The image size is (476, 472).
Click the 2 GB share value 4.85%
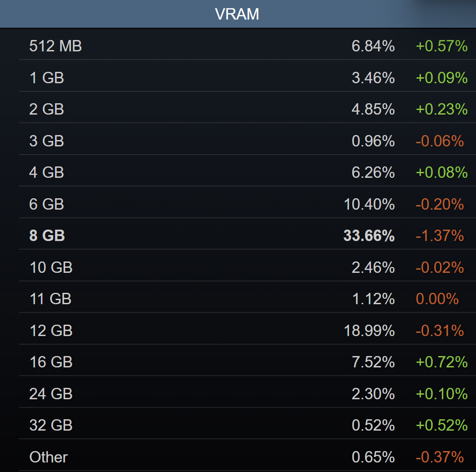pyautogui.click(x=373, y=109)
